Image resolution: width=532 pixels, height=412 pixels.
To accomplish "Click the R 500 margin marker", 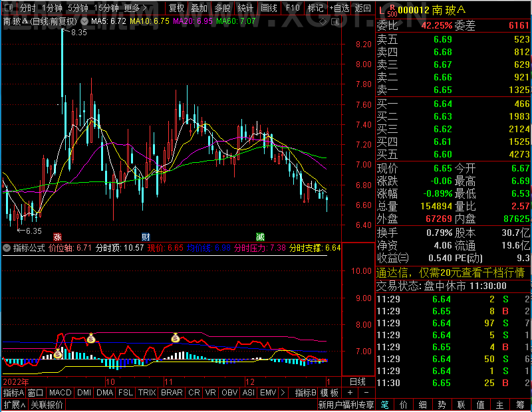I will (392, 11).
